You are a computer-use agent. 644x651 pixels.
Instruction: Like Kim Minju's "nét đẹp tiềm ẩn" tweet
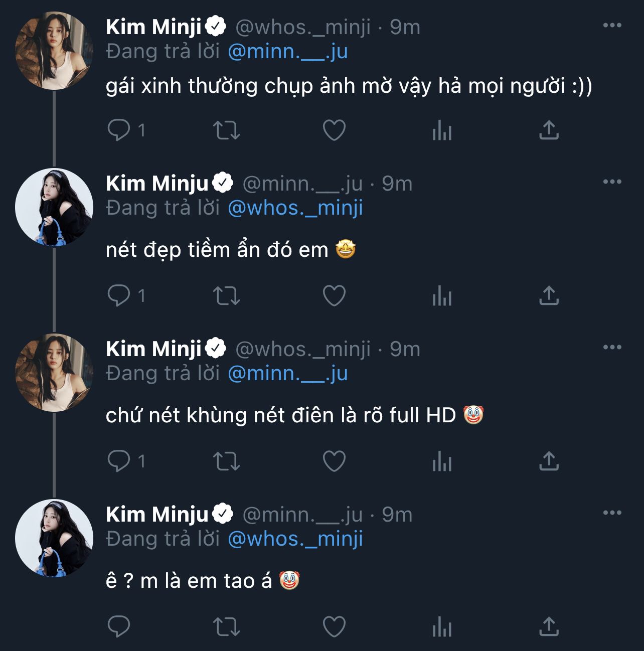[334, 296]
